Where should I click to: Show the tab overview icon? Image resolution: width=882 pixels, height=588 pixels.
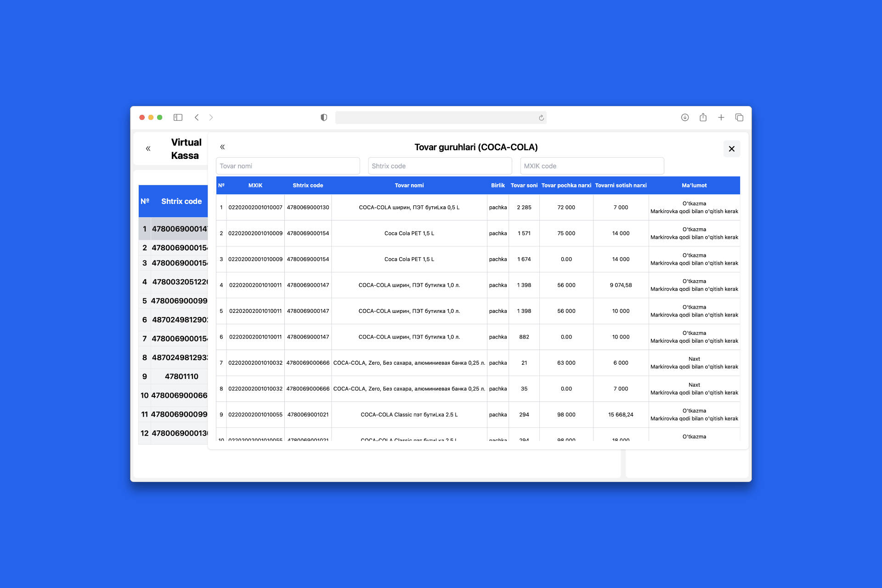(739, 118)
